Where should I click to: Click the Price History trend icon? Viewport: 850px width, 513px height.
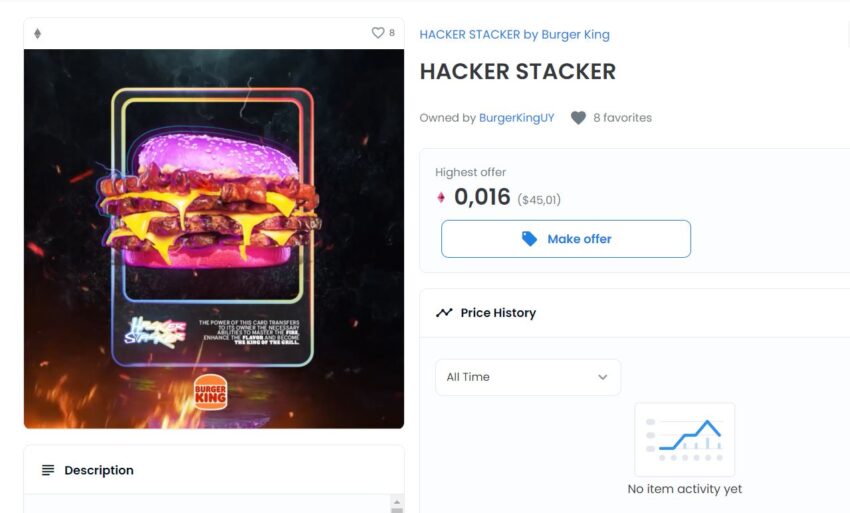(x=444, y=313)
